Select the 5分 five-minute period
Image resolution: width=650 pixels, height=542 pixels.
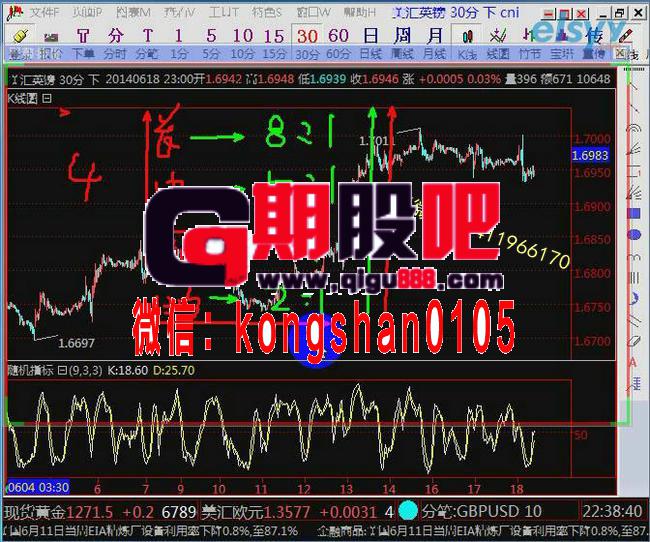pyautogui.click(x=211, y=44)
